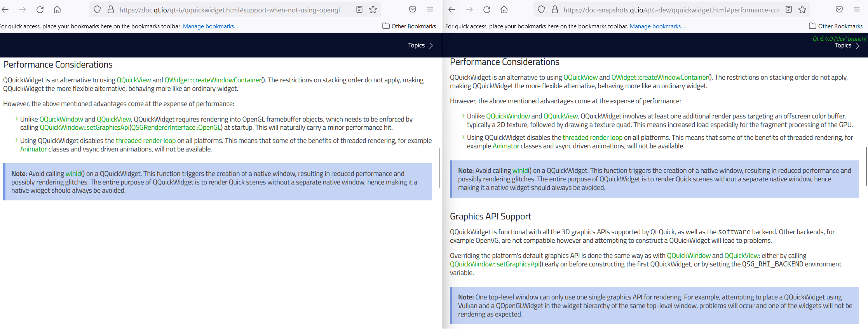This screenshot has height=334, width=868.
Task: Click the left browser URL address field
Action: [229, 10]
